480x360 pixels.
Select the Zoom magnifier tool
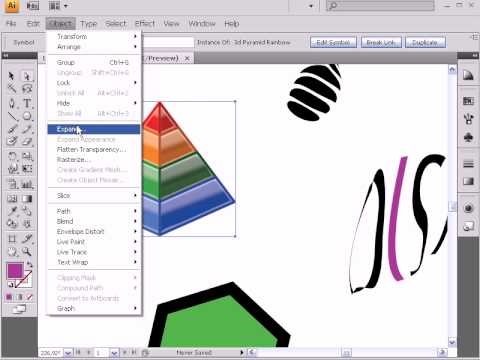pyautogui.click(x=27, y=251)
